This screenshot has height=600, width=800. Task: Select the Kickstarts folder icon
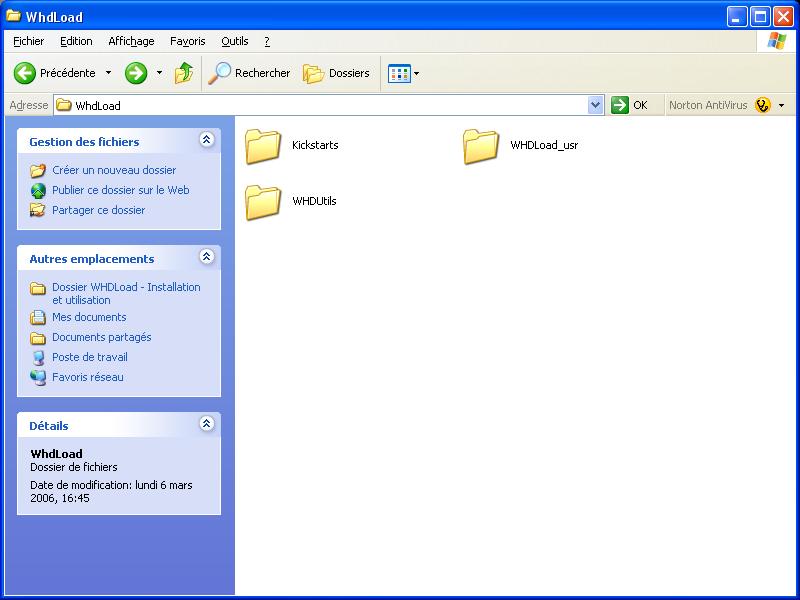pyautogui.click(x=263, y=146)
